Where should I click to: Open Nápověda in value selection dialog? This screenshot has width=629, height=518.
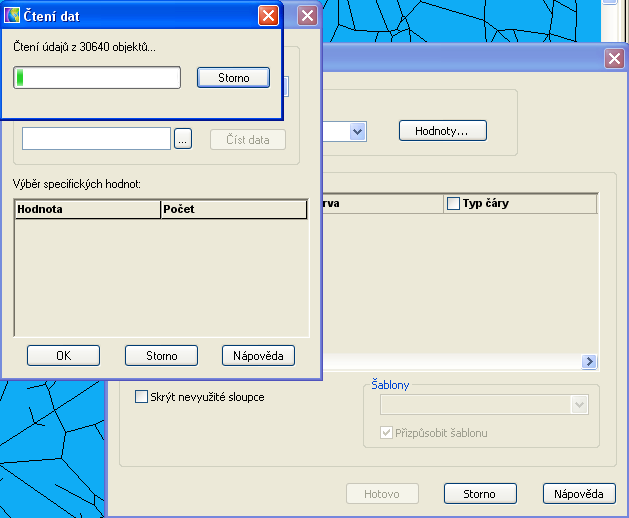click(258, 355)
